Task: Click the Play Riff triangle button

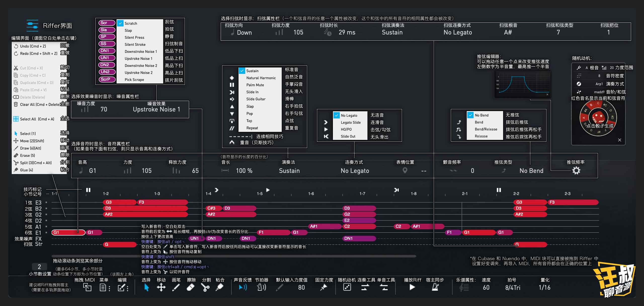Action: click(x=412, y=287)
